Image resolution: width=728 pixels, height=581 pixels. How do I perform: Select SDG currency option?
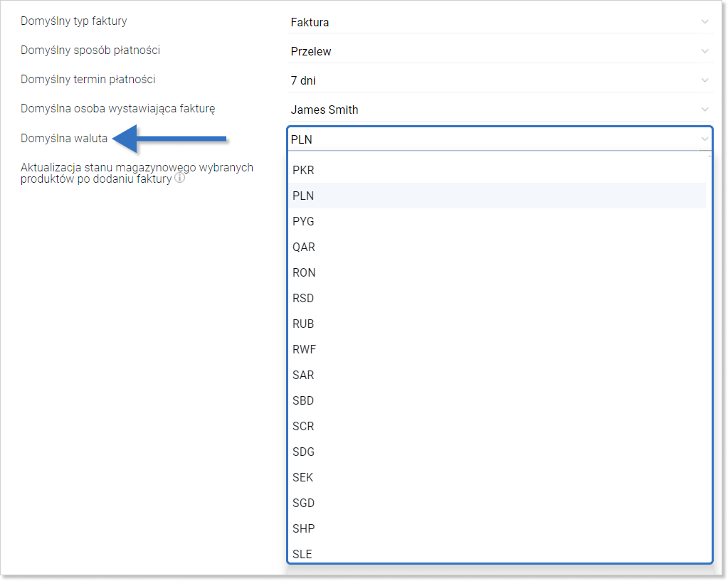coord(497,452)
